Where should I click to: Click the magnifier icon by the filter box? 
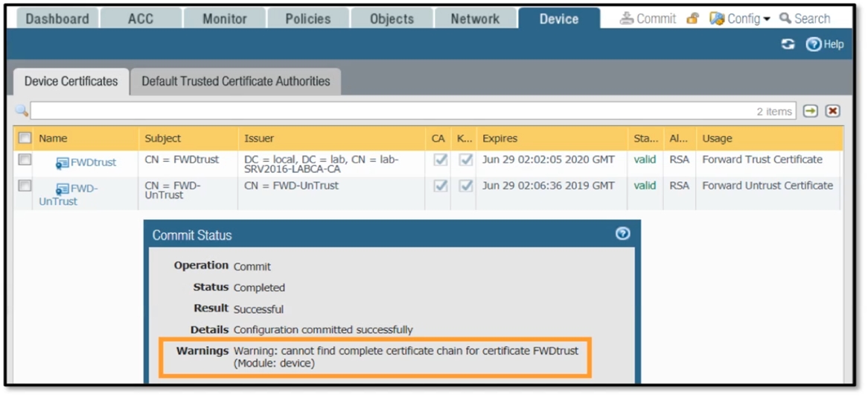click(x=22, y=112)
